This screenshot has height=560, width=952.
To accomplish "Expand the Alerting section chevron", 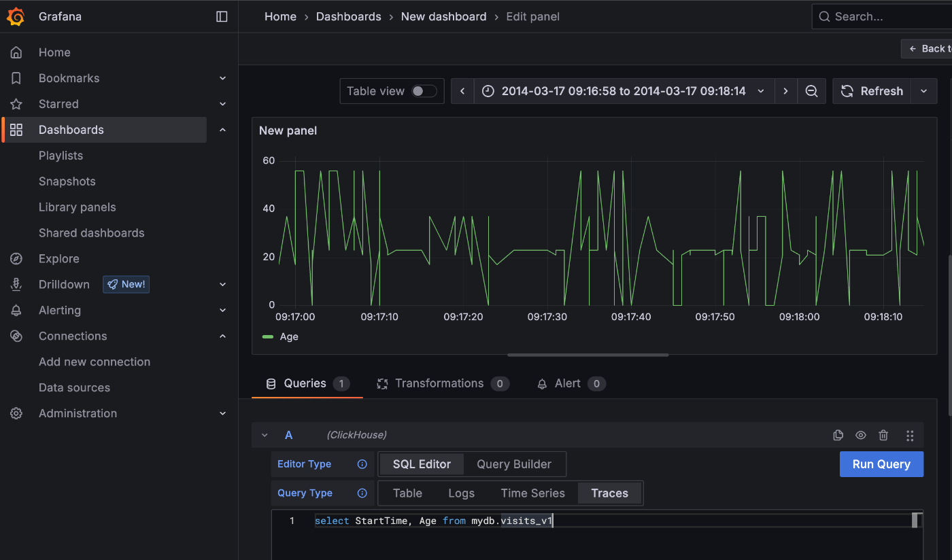I will [223, 311].
